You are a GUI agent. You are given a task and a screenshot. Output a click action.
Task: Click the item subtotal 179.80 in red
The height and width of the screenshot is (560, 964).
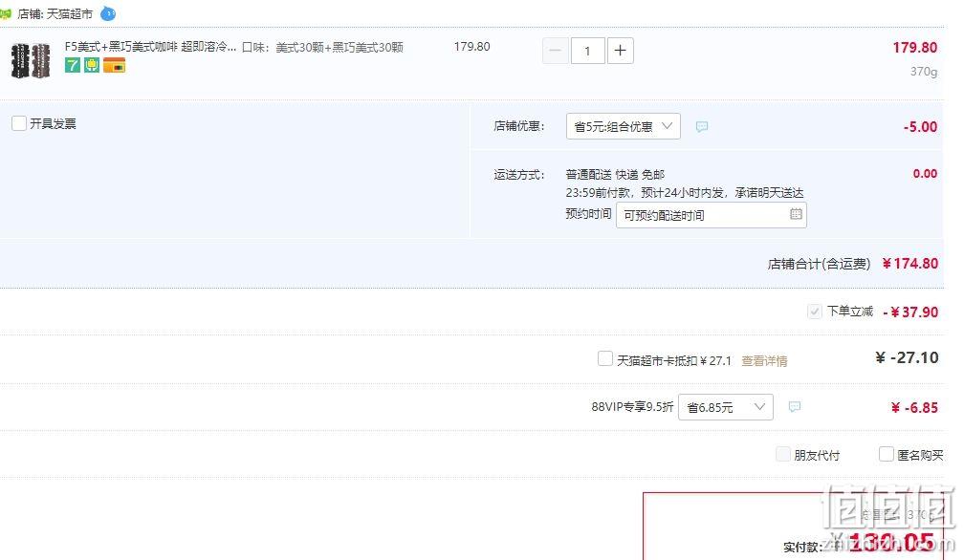coord(915,47)
